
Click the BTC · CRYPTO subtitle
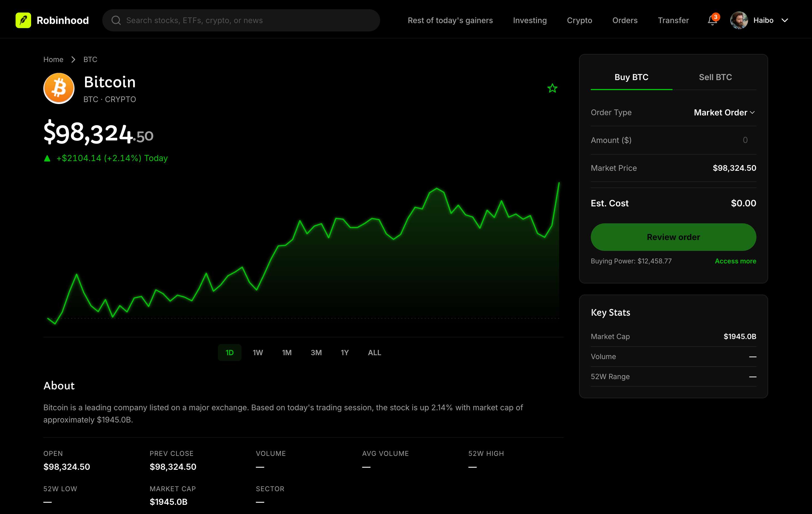point(109,99)
